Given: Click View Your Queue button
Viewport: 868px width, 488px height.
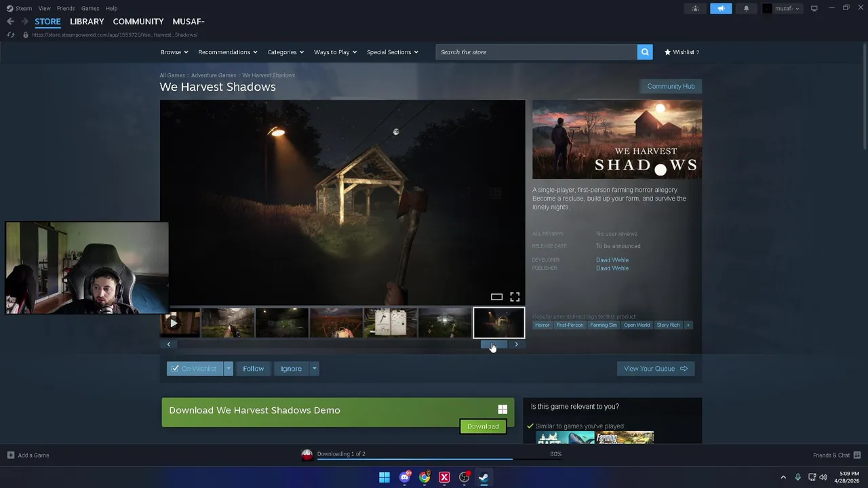Looking at the screenshot, I should (656, 369).
